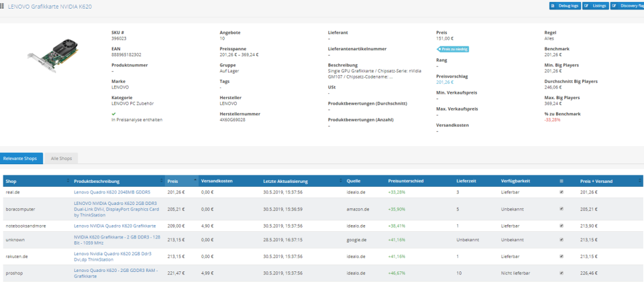Image resolution: width=644 pixels, height=282 pixels.
Task: Click the Preis value 151,00 €
Action: click(x=444, y=39)
